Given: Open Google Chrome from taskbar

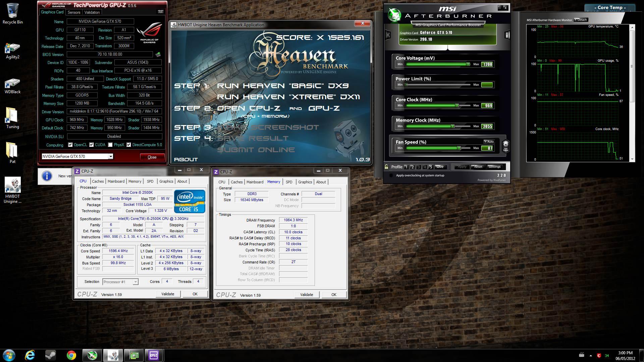Looking at the screenshot, I should click(x=71, y=355).
